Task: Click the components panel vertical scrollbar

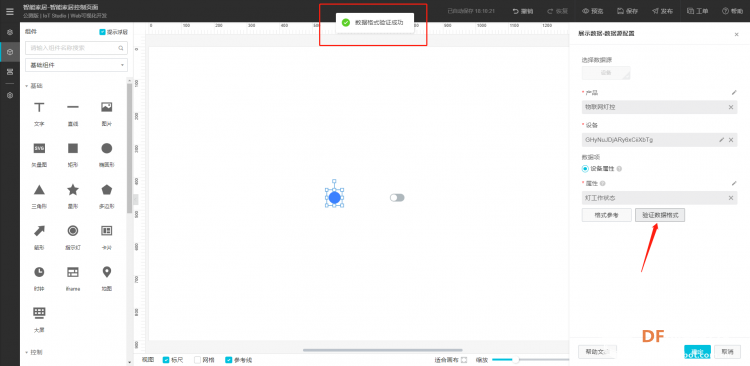Action: point(129,148)
